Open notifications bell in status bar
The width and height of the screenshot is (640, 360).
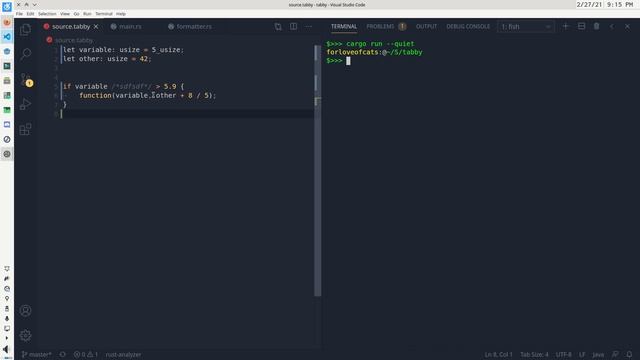[x=629, y=355]
